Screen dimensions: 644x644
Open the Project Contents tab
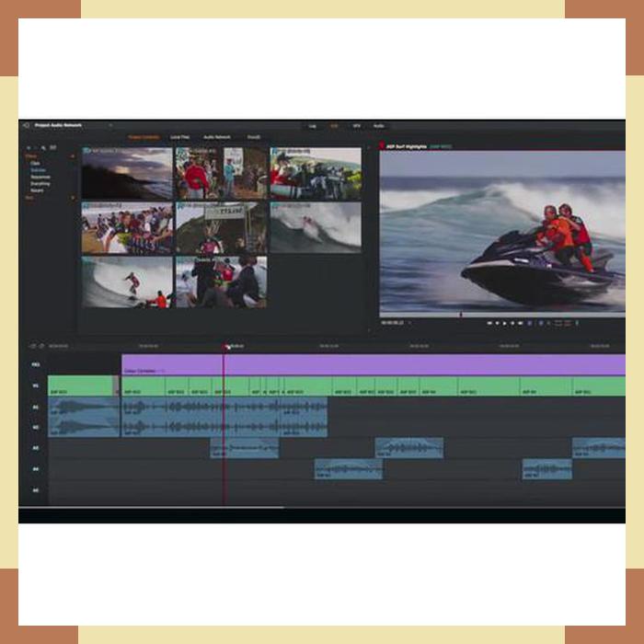tap(144, 137)
